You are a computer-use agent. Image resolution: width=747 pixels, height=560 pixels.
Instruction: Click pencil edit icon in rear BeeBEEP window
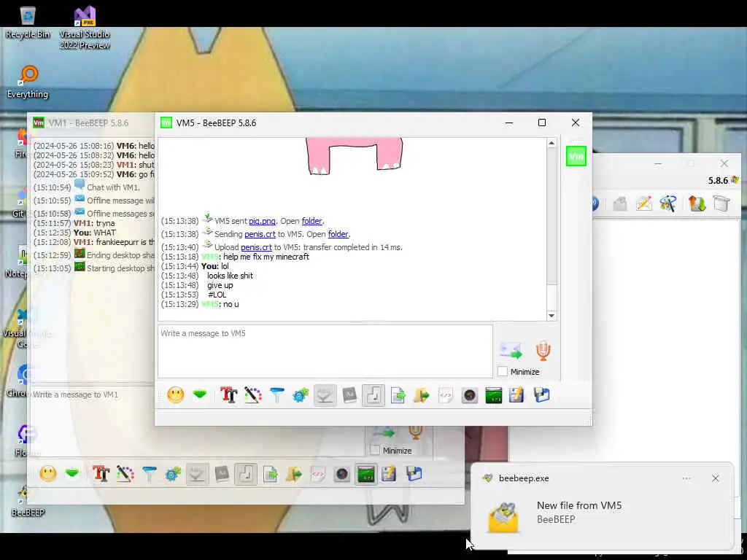(643, 204)
